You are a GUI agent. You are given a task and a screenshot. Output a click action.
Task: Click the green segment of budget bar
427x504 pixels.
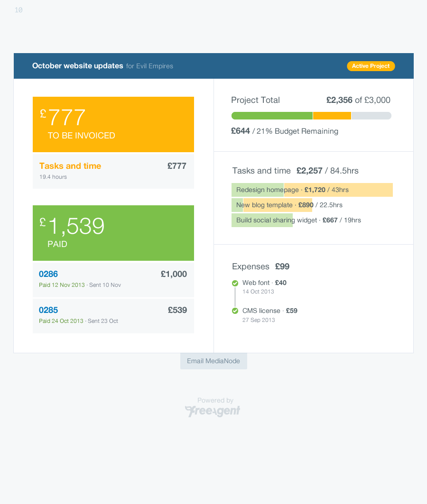pyautogui.click(x=272, y=116)
